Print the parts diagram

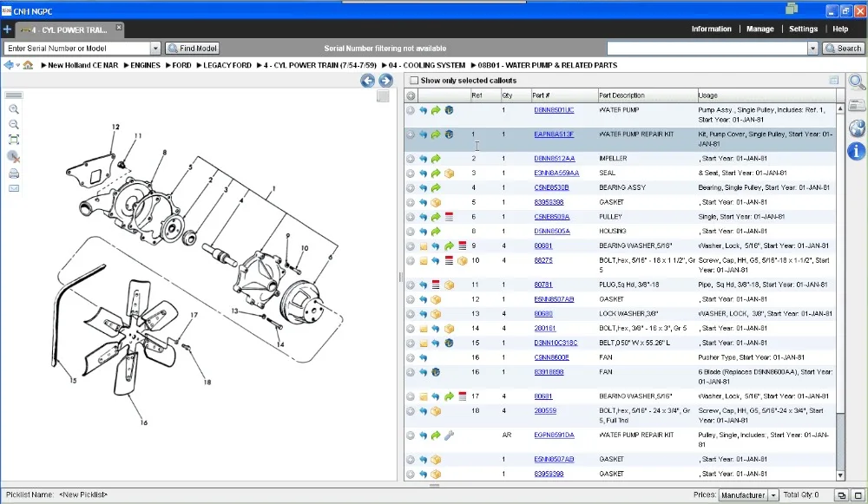pos(14,173)
